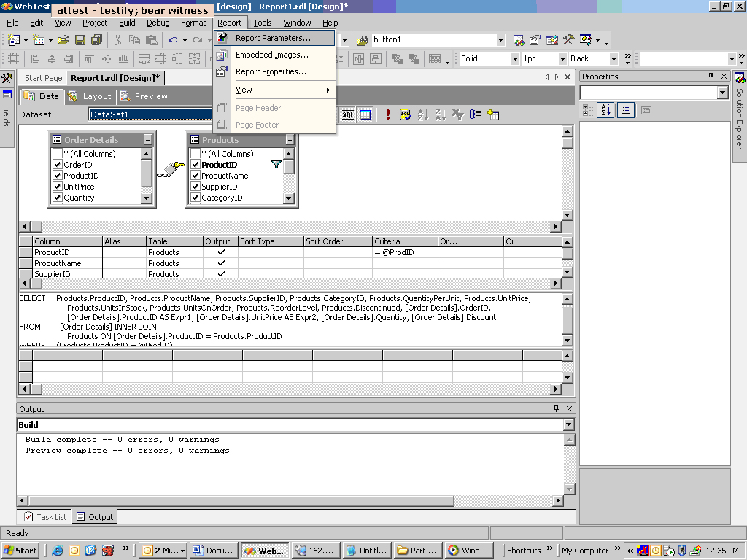Viewport: 747px width, 560px height.
Task: Toggle the SQL pane button
Action: click(x=348, y=114)
